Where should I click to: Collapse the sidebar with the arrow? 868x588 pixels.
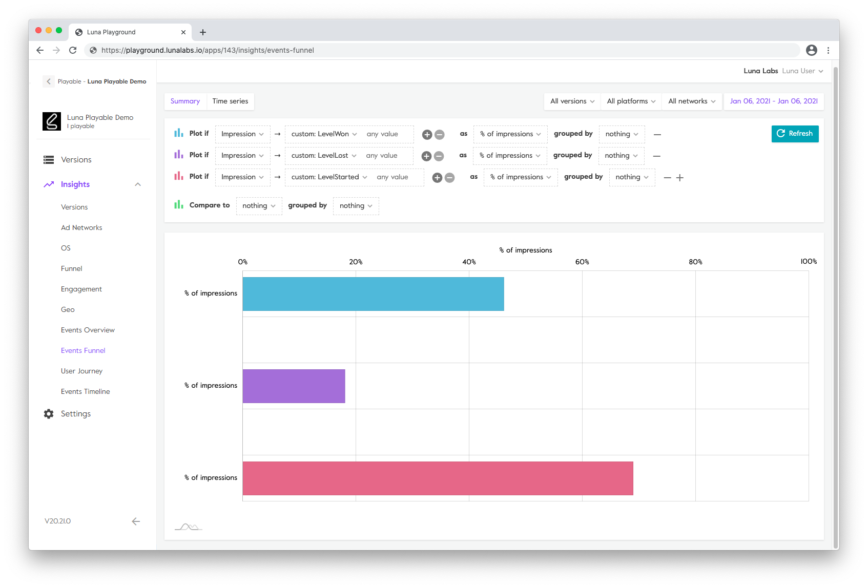(136, 521)
